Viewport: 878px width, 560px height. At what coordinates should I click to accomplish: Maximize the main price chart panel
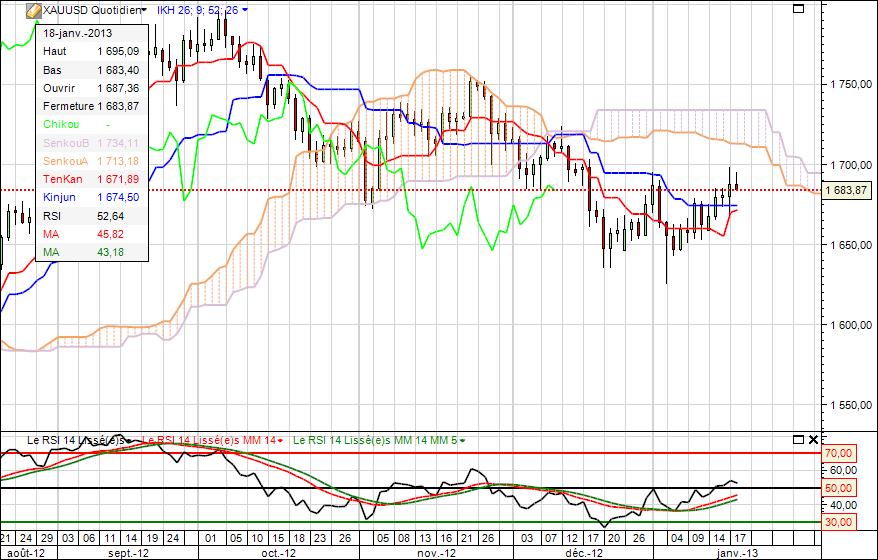click(797, 8)
